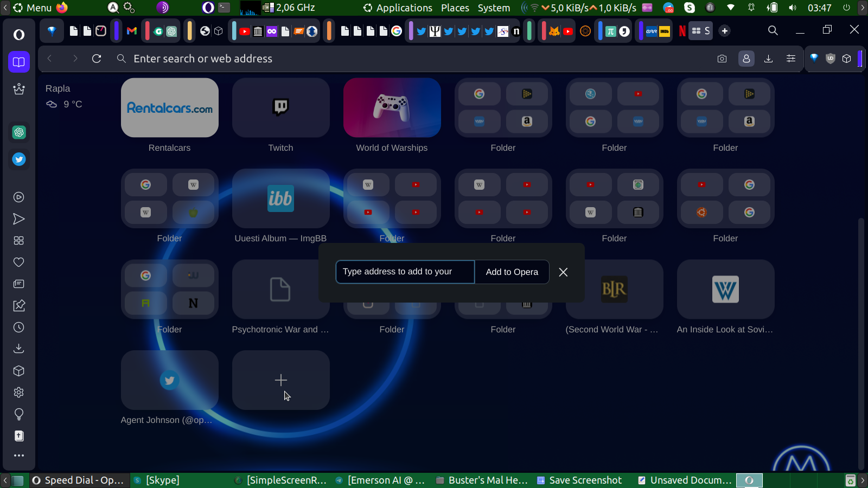868x488 pixels.
Task: Open the Applications menu
Action: 398,8
